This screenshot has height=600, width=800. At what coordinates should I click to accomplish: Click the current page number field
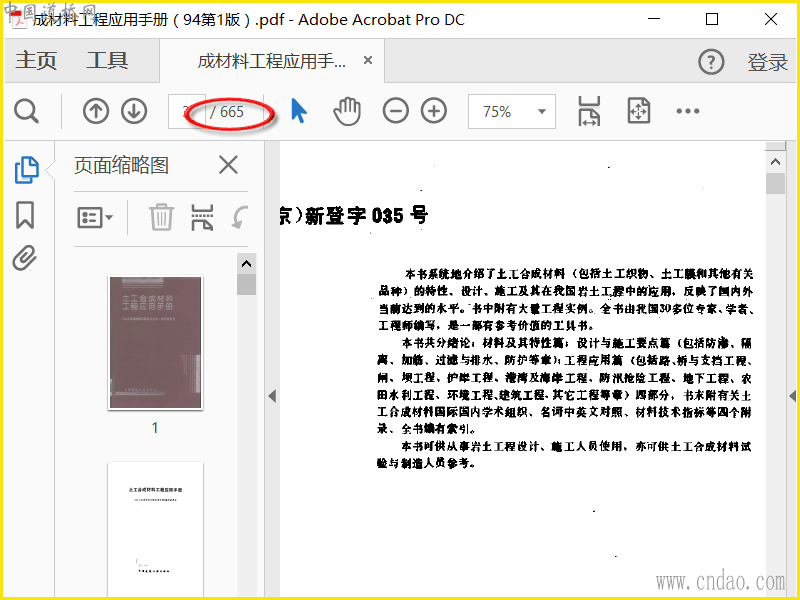[186, 111]
